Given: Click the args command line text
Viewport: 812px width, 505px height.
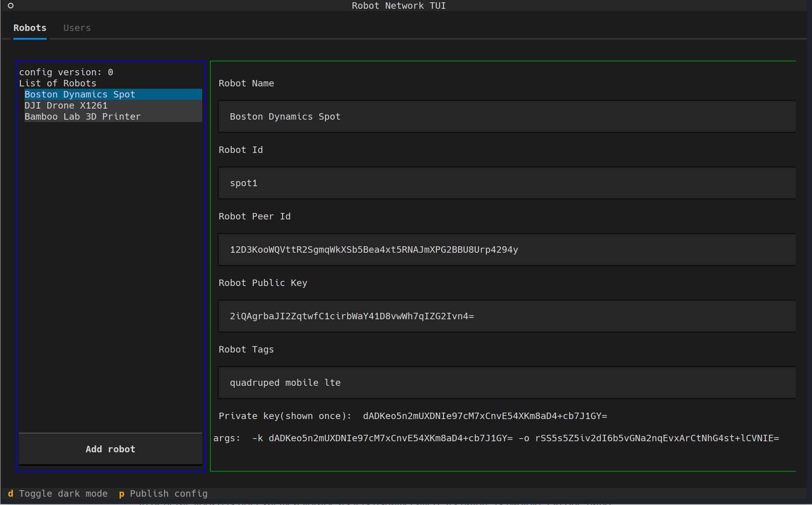Looking at the screenshot, I should click(x=496, y=438).
